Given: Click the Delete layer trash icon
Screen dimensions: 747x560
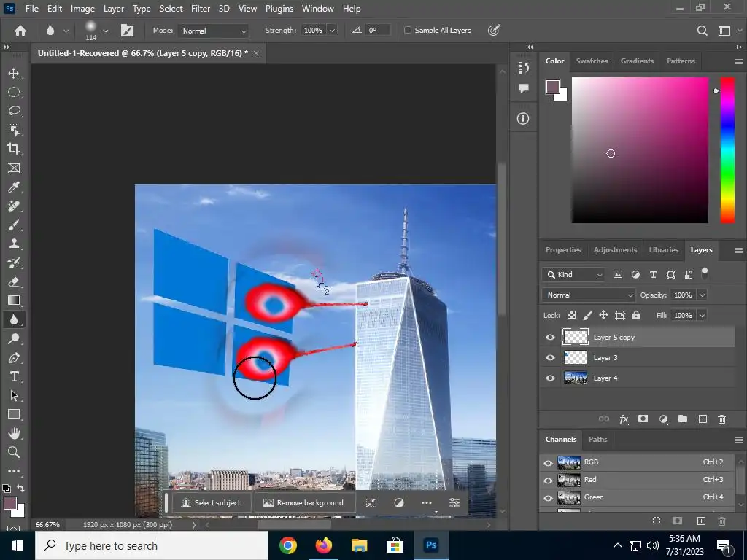Looking at the screenshot, I should [721, 419].
